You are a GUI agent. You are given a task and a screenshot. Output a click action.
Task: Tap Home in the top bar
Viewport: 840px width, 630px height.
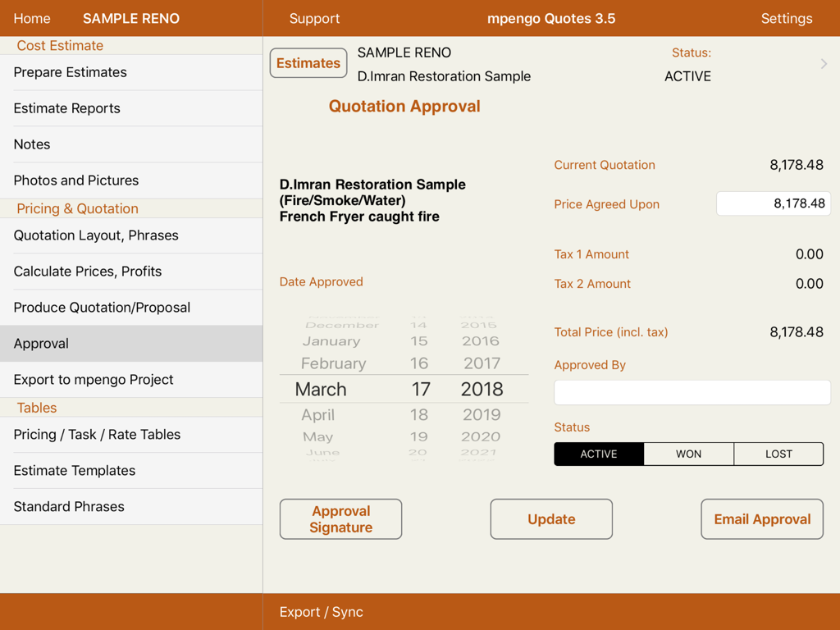coord(32,18)
